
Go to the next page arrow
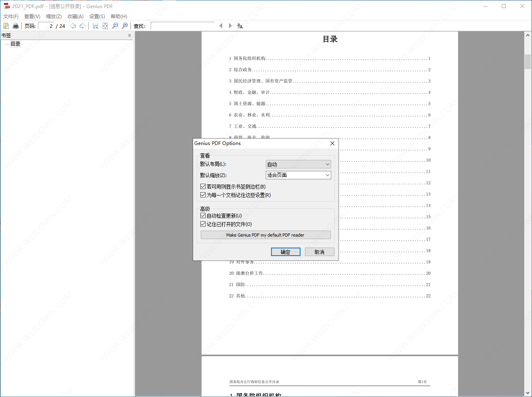pos(82,26)
